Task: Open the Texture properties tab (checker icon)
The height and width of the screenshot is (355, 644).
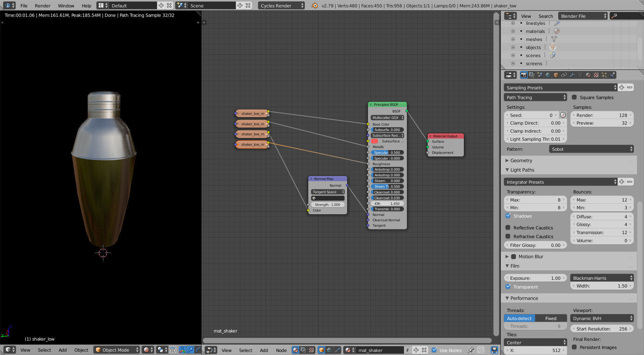Action: click(x=596, y=75)
